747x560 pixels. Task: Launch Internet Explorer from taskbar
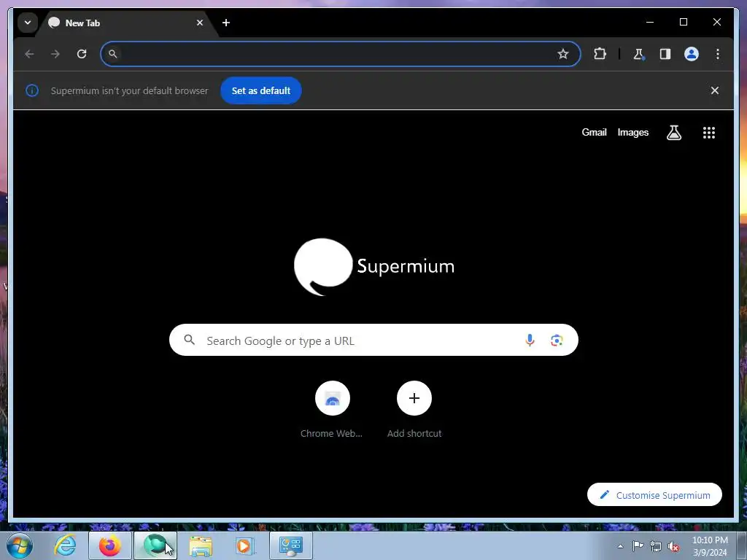point(65,545)
